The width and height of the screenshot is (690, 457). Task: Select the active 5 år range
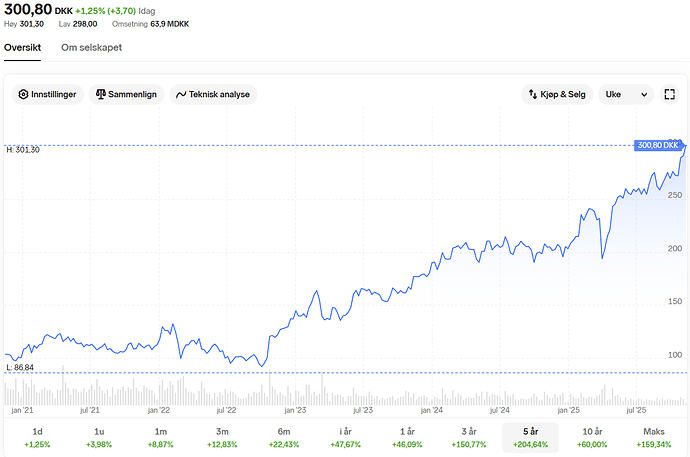530,437
